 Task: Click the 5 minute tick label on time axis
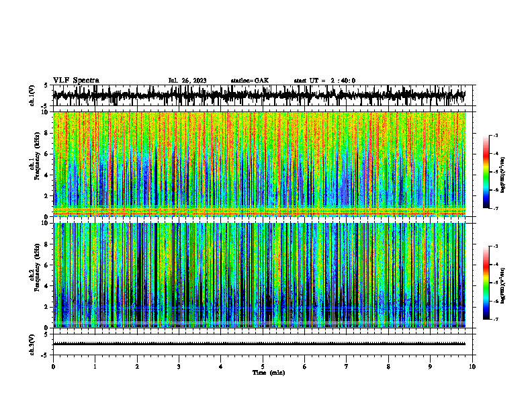[263, 367]
